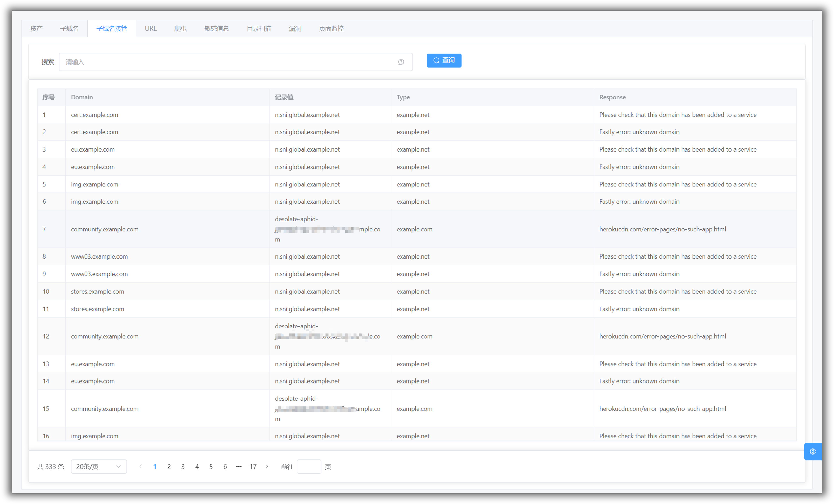This screenshot has height=504, width=834.
Task: Click the 查询 search button
Action: click(x=444, y=60)
